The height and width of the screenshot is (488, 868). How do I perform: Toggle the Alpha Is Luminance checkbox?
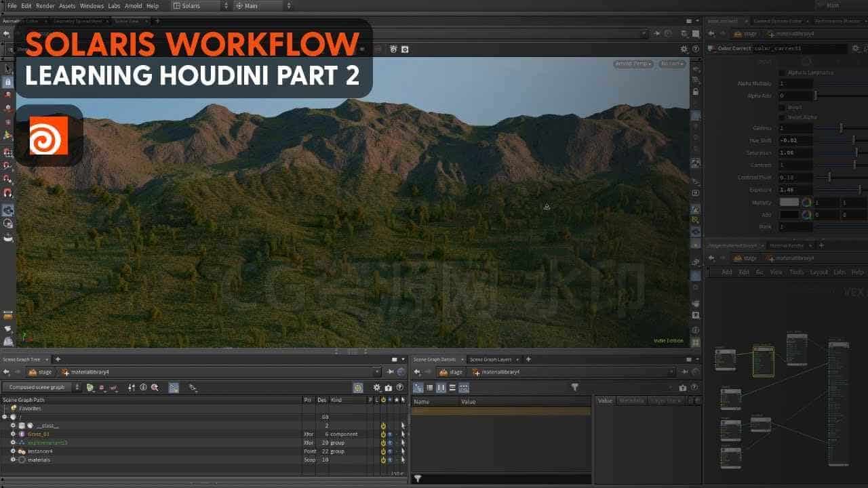(x=782, y=73)
